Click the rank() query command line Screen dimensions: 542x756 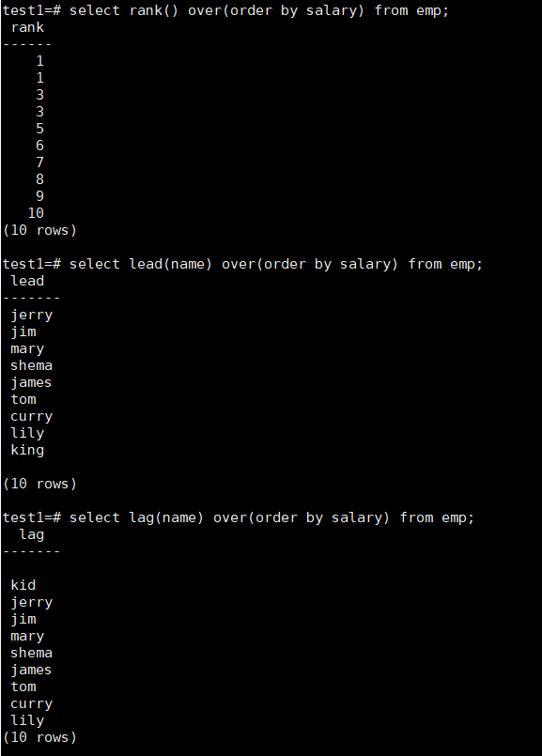pyautogui.click(x=225, y=10)
